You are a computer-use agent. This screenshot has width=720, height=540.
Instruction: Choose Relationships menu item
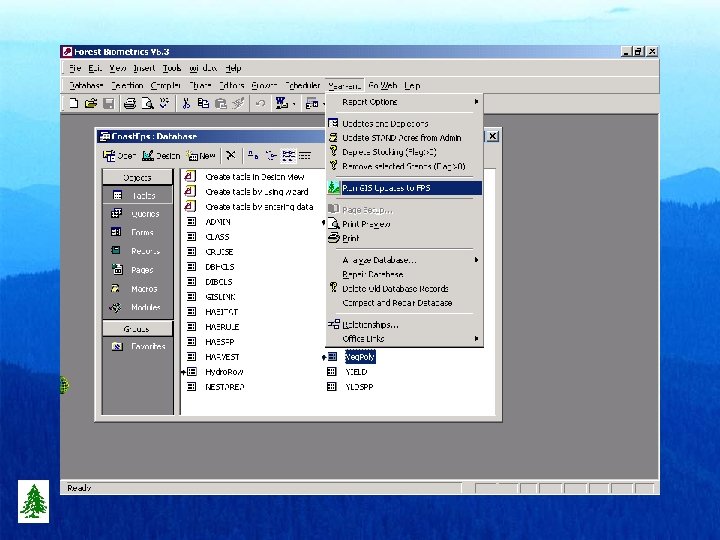[x=405, y=325]
